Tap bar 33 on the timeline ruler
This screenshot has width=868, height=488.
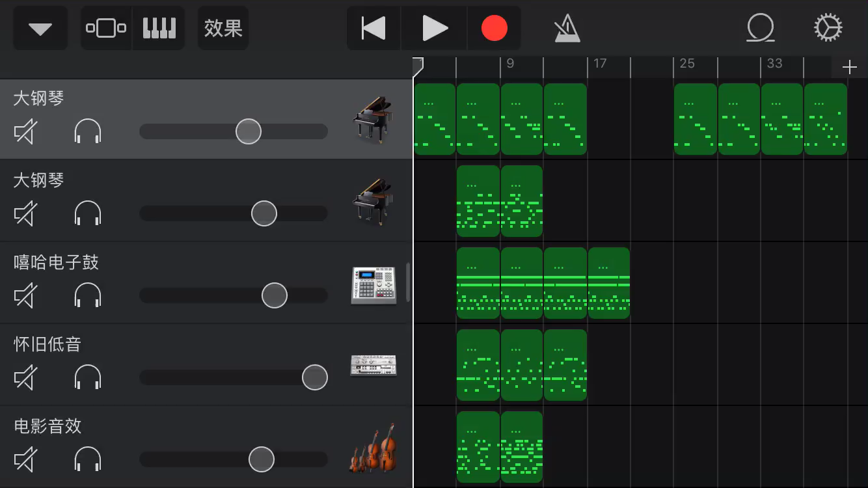[x=774, y=63]
